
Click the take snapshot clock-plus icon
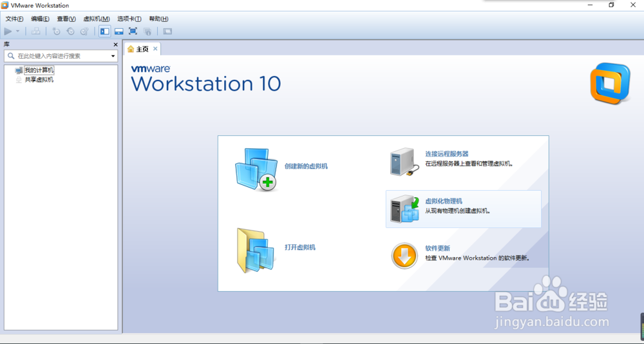[x=56, y=31]
